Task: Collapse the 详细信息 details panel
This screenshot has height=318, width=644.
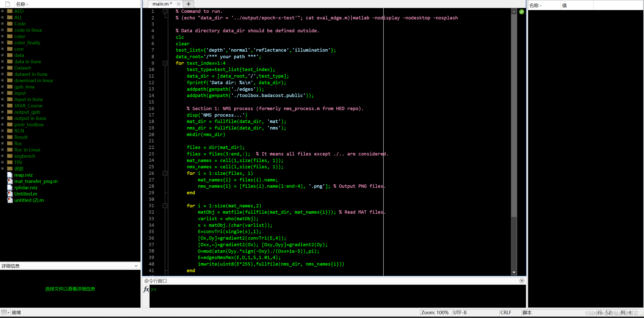Action: click(136, 266)
